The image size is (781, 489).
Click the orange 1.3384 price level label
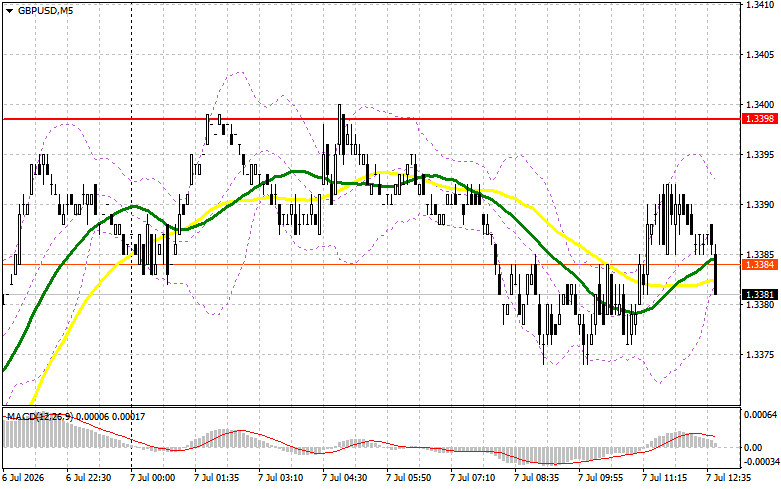click(761, 264)
